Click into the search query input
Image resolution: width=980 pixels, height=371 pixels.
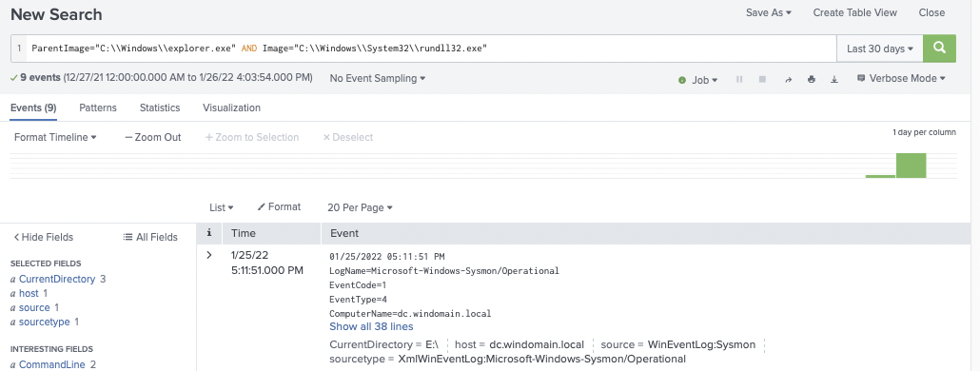pyautogui.click(x=431, y=49)
